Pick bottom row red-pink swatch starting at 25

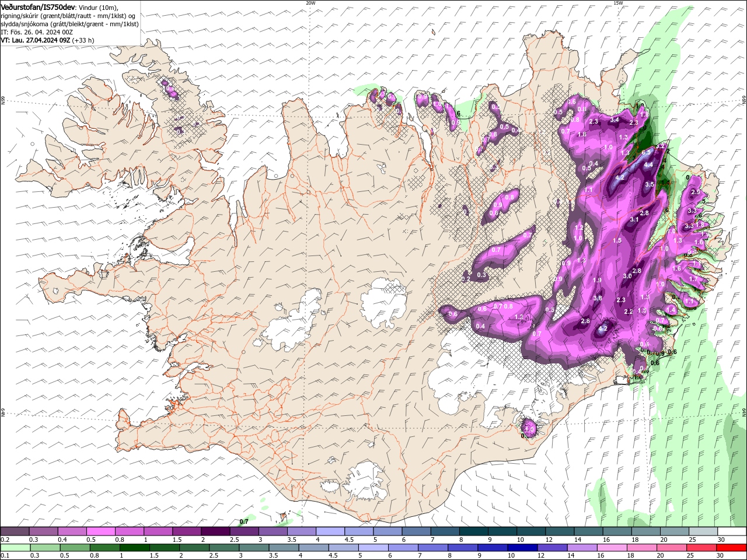(x=701, y=548)
